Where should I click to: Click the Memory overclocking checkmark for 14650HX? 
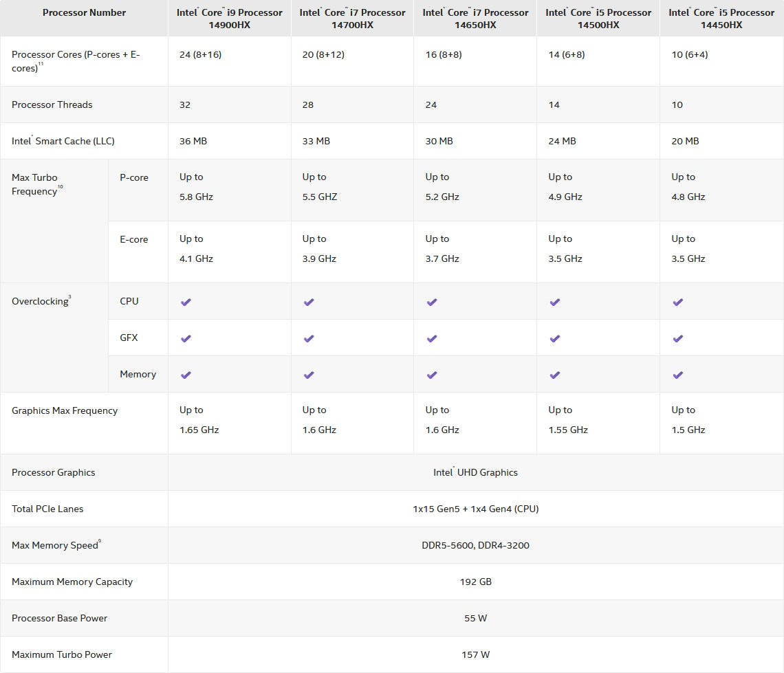coord(432,375)
